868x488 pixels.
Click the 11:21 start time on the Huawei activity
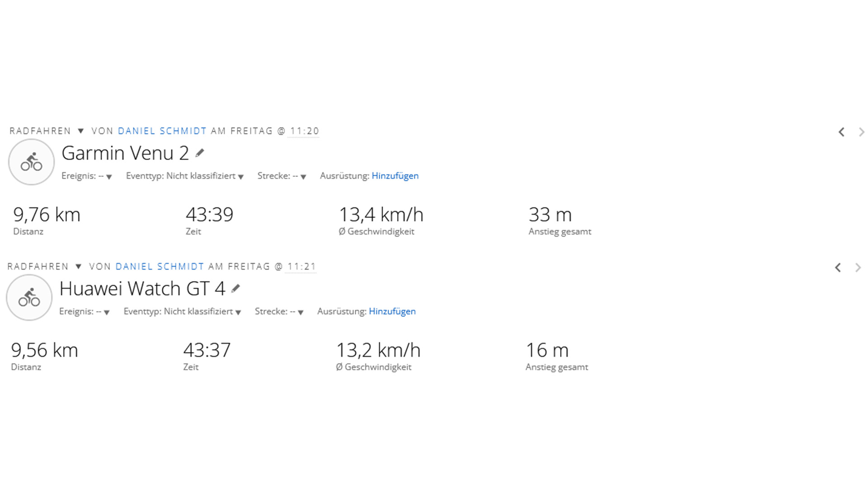tap(302, 267)
